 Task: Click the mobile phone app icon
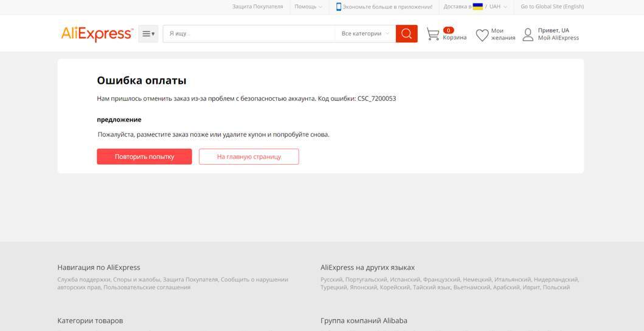point(339,7)
